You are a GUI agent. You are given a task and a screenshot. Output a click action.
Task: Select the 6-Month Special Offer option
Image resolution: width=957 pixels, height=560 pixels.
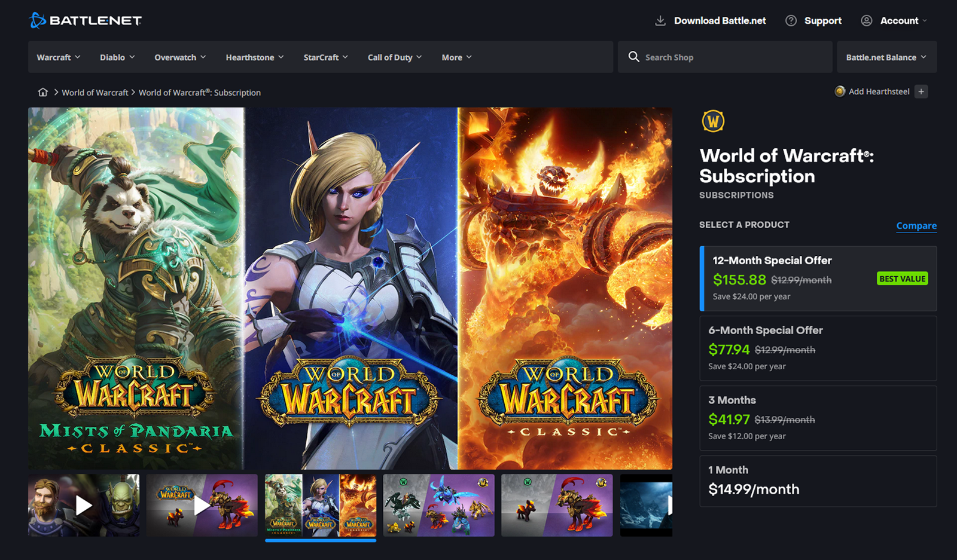pyautogui.click(x=818, y=348)
